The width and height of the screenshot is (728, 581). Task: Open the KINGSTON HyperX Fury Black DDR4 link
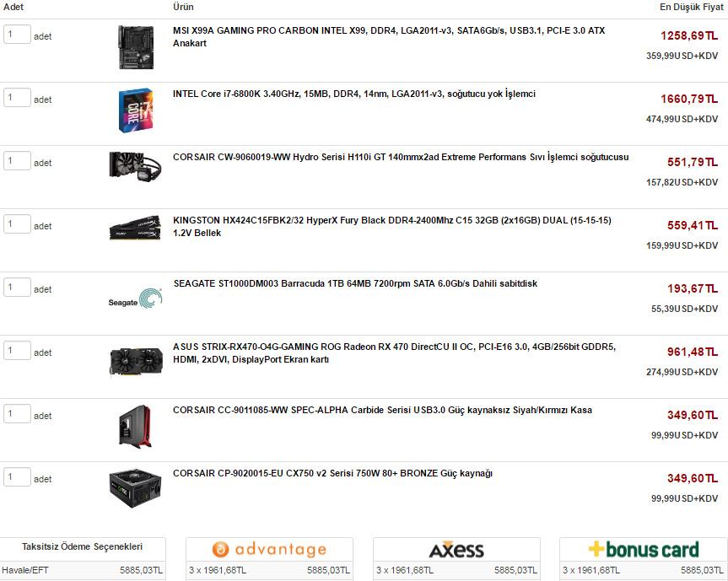tap(392, 227)
